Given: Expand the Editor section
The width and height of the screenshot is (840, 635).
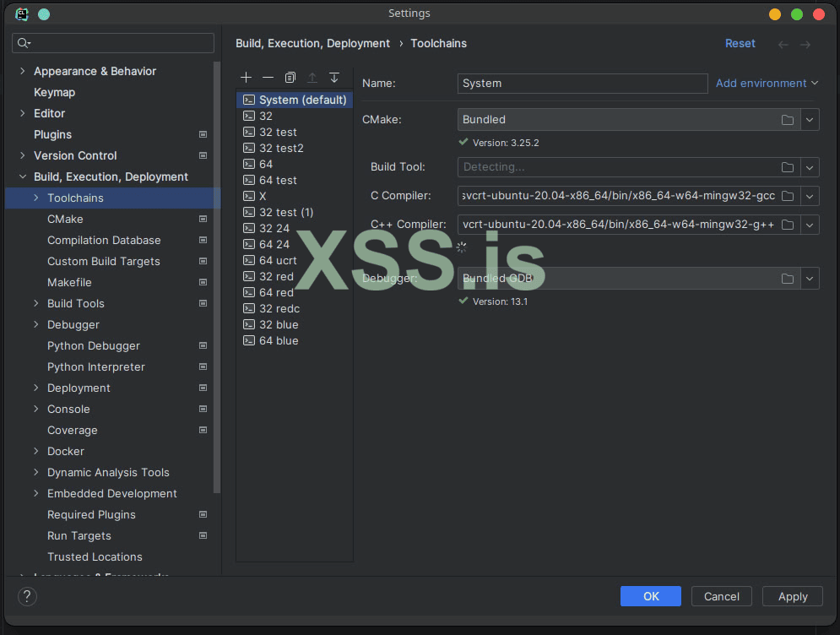Looking at the screenshot, I should coord(23,113).
